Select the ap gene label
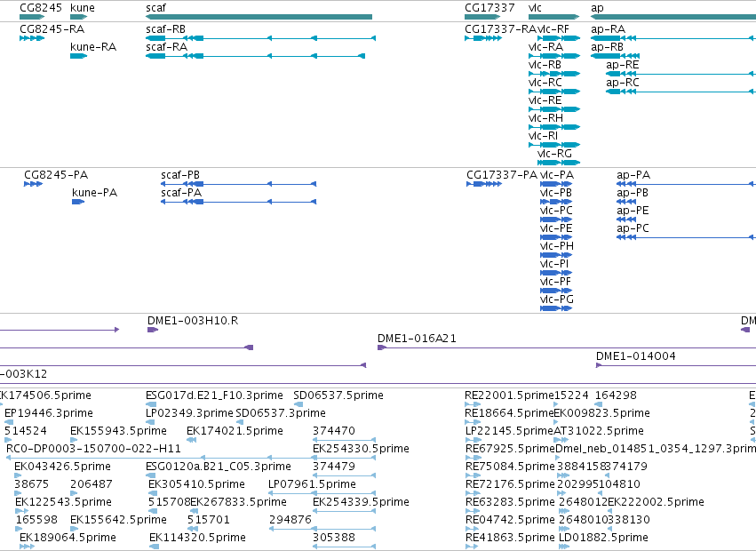Screen dimensions: 756x551 pyautogui.click(x=597, y=8)
